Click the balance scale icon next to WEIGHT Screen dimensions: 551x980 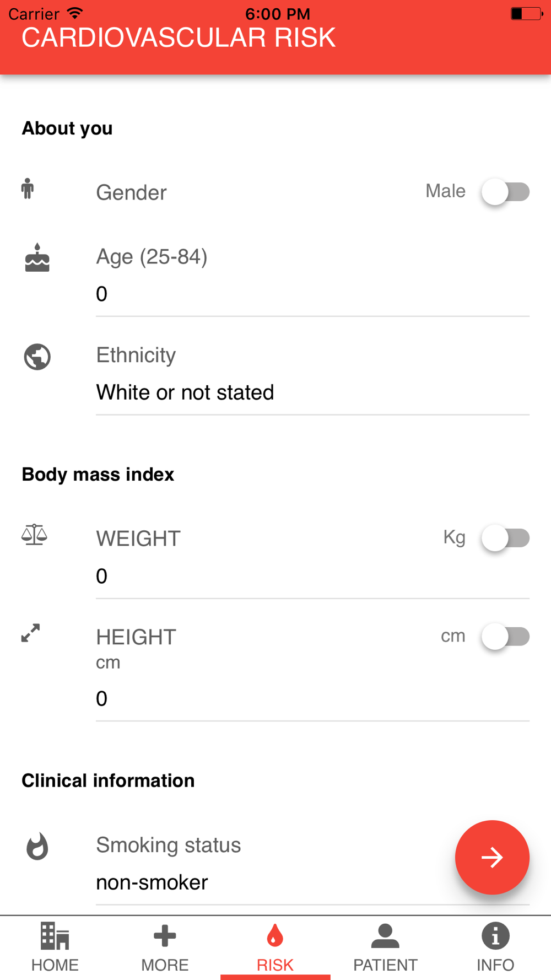click(34, 535)
